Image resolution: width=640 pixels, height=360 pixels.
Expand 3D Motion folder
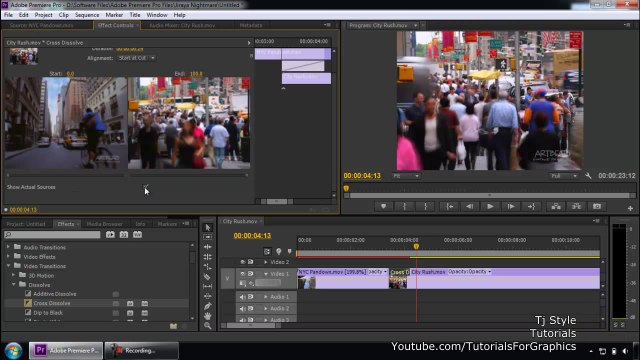click(13, 275)
